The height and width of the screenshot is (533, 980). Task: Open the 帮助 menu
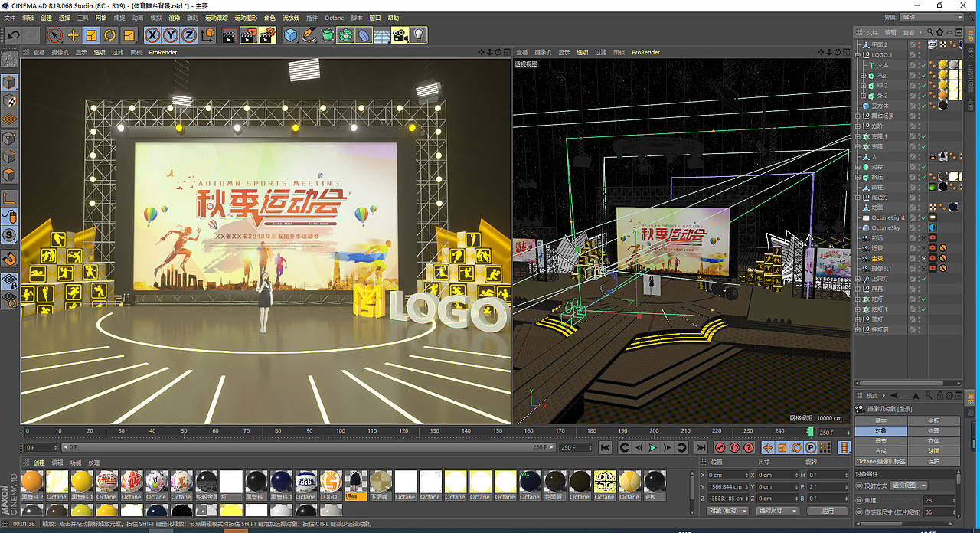(394, 17)
